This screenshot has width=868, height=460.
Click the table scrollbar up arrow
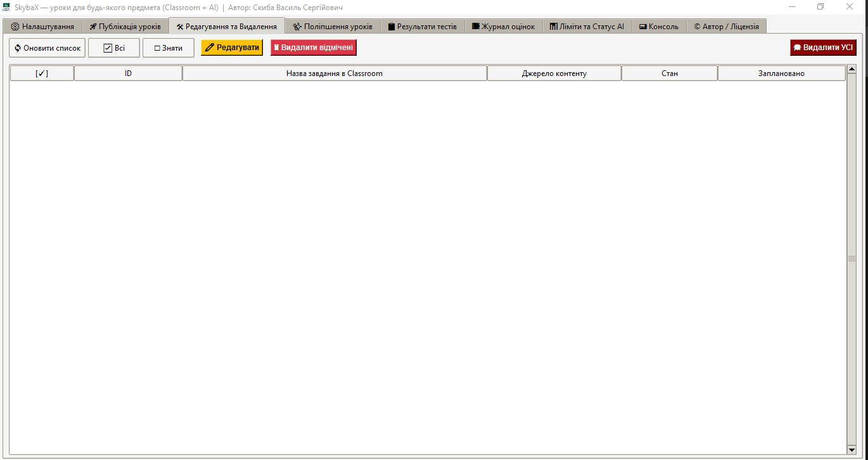852,69
